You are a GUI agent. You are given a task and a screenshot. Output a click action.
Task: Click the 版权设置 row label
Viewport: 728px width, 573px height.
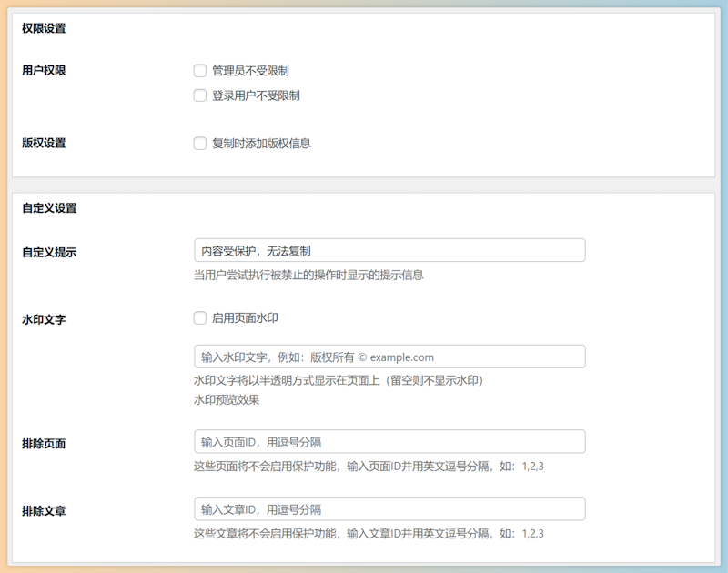[x=44, y=144]
